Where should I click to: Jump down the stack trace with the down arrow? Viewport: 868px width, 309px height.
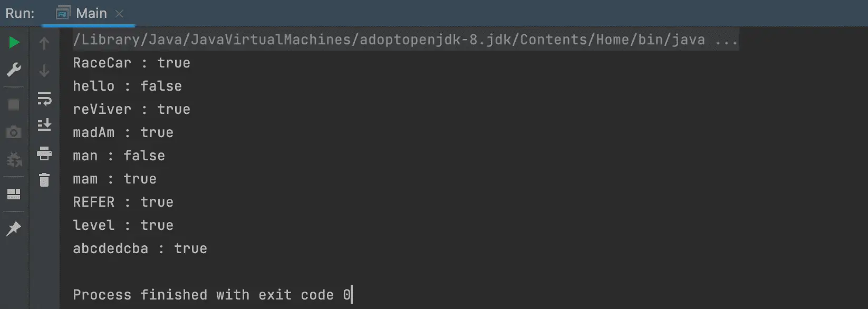tap(44, 71)
